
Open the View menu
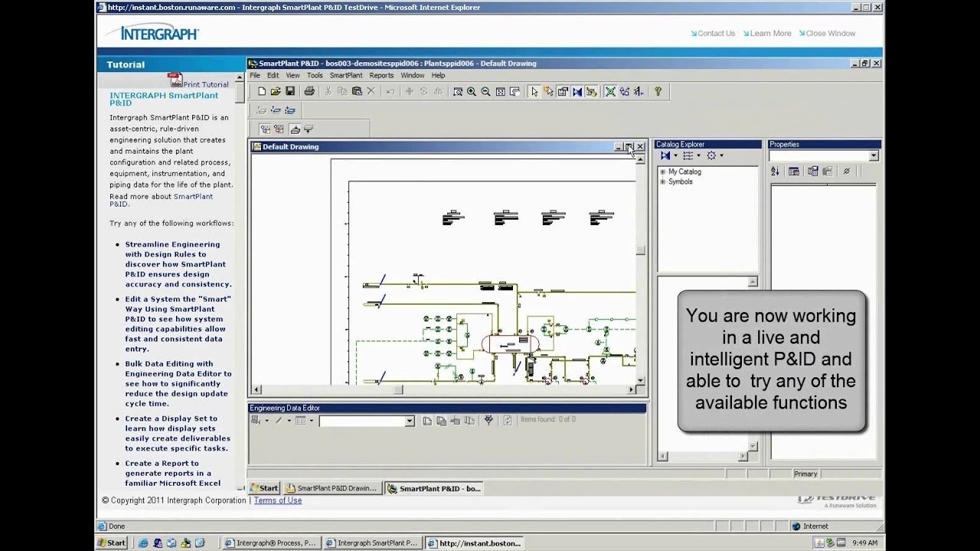coord(293,76)
